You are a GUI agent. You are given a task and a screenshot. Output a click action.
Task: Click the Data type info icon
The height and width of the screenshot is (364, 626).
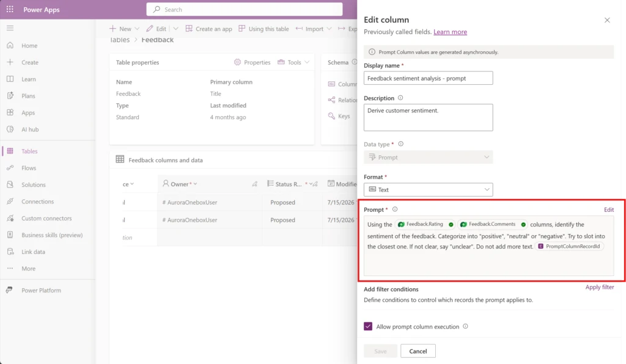click(401, 144)
